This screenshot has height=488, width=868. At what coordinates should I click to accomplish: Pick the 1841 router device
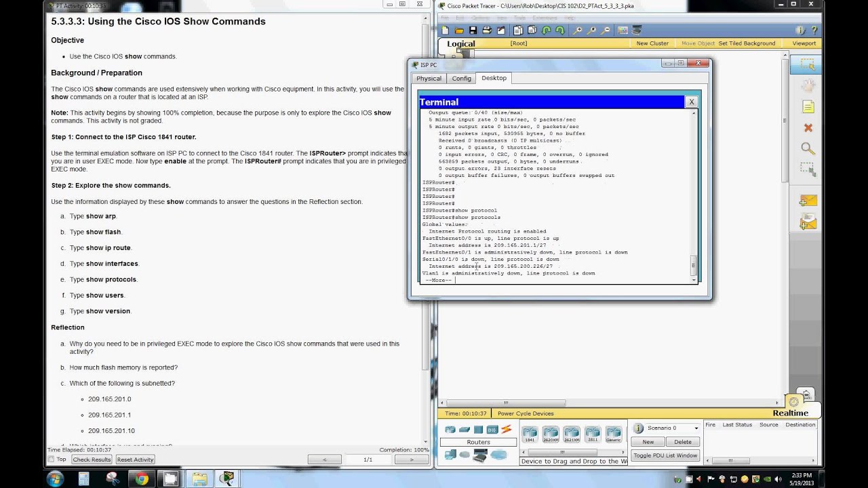(530, 434)
